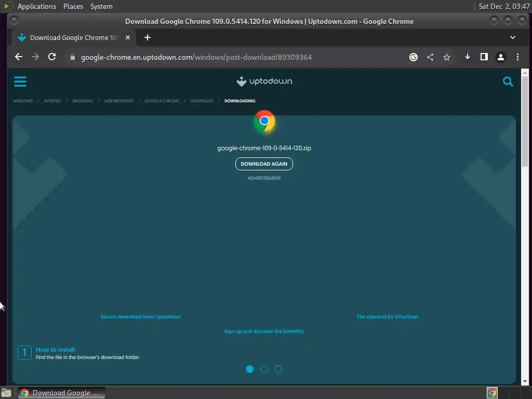Reload the page with the refresh icon
The image size is (532, 399).
(x=52, y=57)
